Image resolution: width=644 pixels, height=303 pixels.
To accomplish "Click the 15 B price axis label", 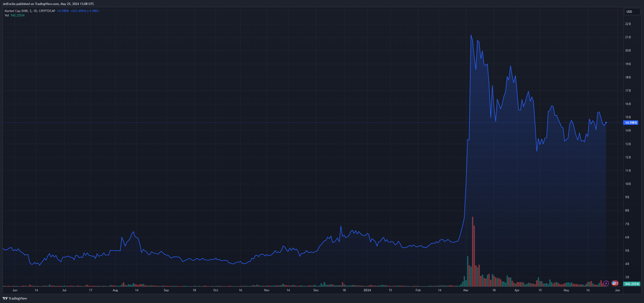I will 628,117.
